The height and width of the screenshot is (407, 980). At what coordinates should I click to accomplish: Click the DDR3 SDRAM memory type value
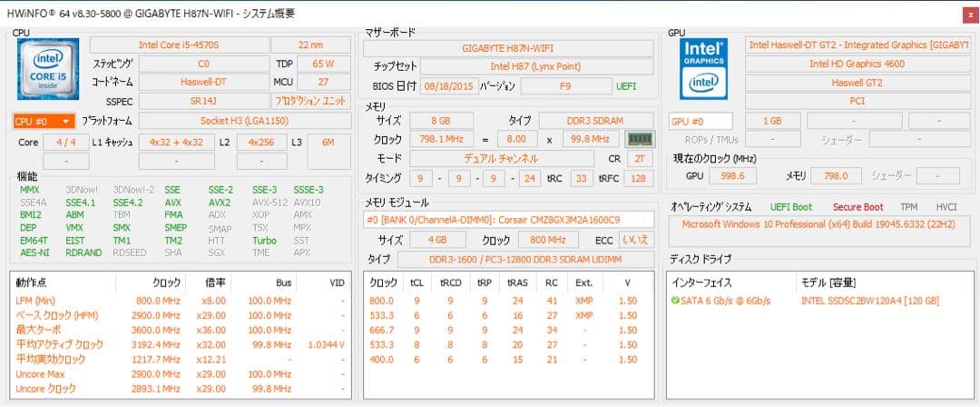[x=596, y=120]
